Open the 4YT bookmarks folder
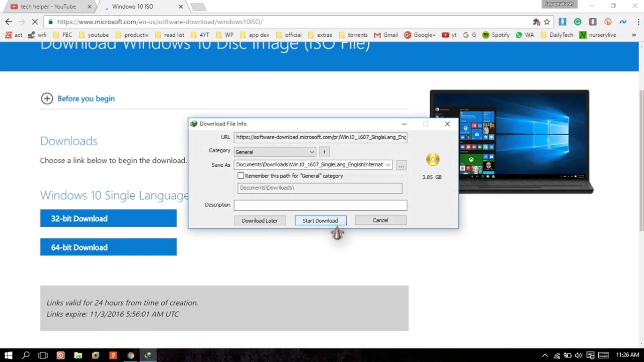The width and height of the screenshot is (644, 362). 199,35
